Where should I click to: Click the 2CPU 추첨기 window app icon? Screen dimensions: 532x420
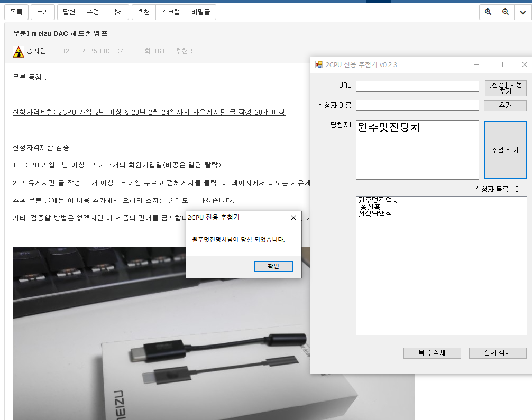pos(318,64)
